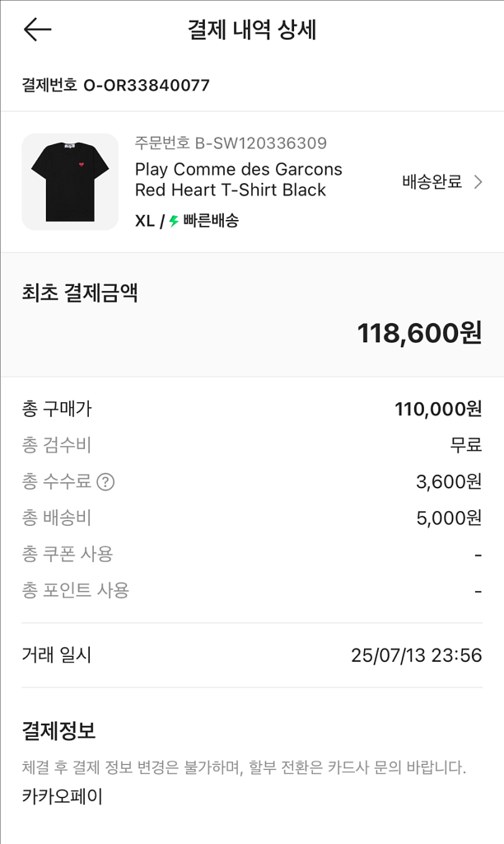Tap the 총 구매가 110,000원 amount
The image size is (504, 844).
pos(438,409)
